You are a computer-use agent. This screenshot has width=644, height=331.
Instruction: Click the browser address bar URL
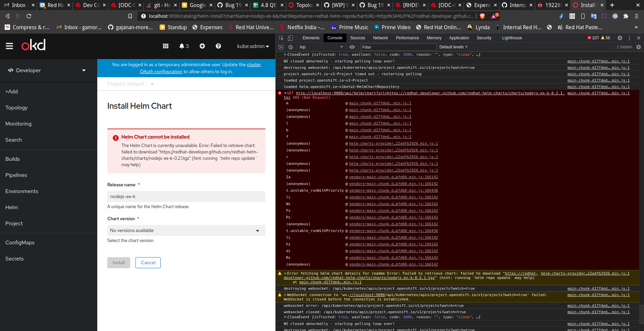click(x=311, y=16)
